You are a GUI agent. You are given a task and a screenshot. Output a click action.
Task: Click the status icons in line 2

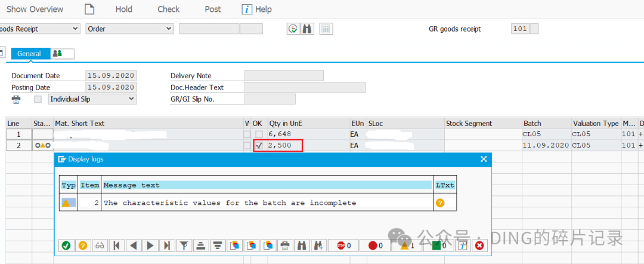click(x=43, y=145)
